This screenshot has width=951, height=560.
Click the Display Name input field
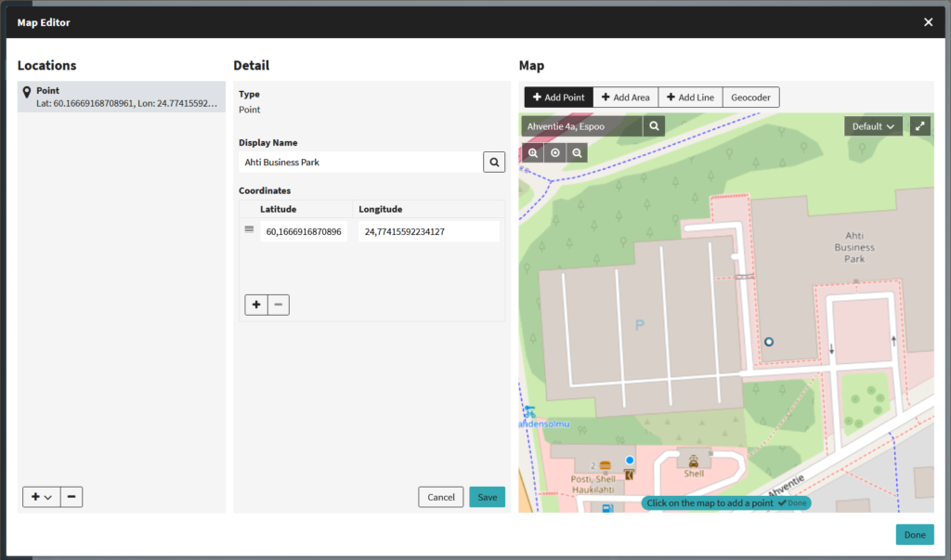point(359,163)
